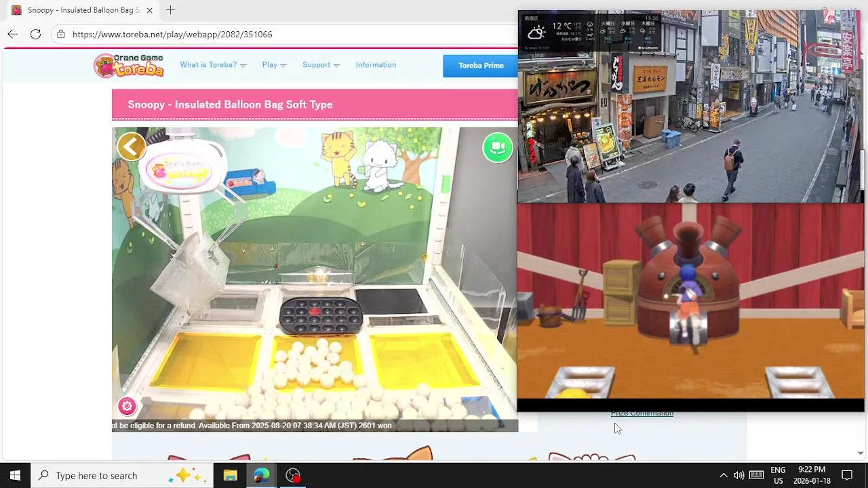Click the Toreba Prime button
Screen dimensions: 868x488
[481, 66]
